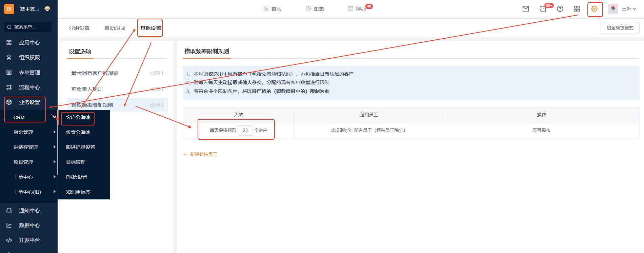Viewport: 644px width, 253px height.
Task: Go to 首页 in top navigation
Action: (273, 9)
